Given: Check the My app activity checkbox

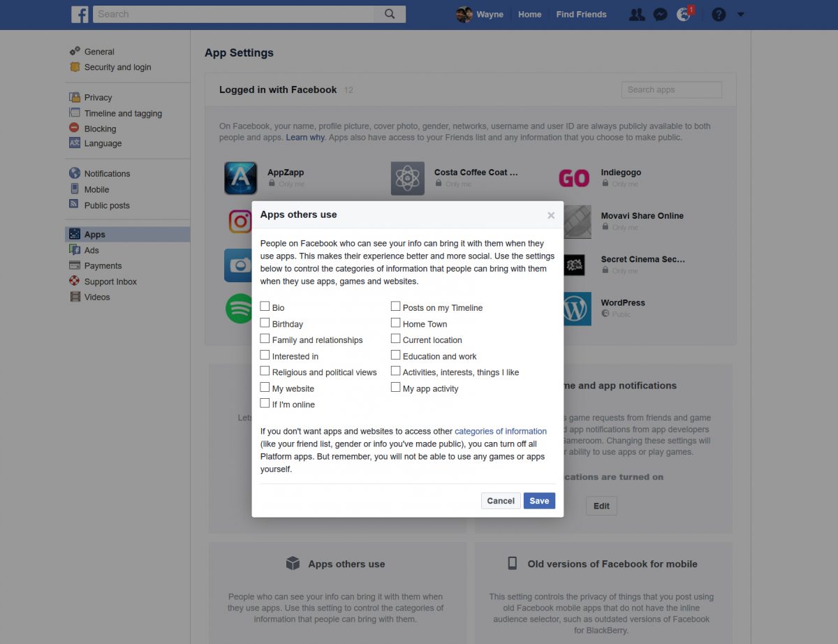Looking at the screenshot, I should 395,387.
